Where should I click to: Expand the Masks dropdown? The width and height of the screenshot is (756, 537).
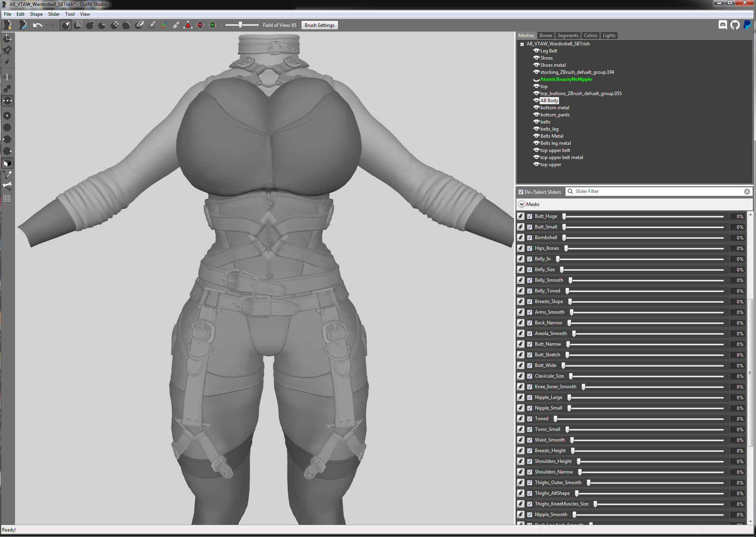tap(522, 204)
